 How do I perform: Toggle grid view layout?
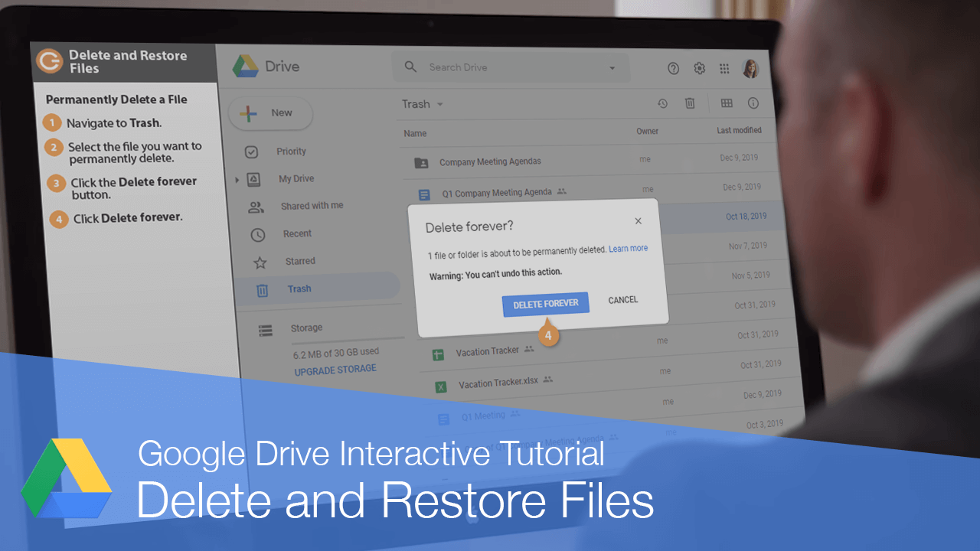726,103
